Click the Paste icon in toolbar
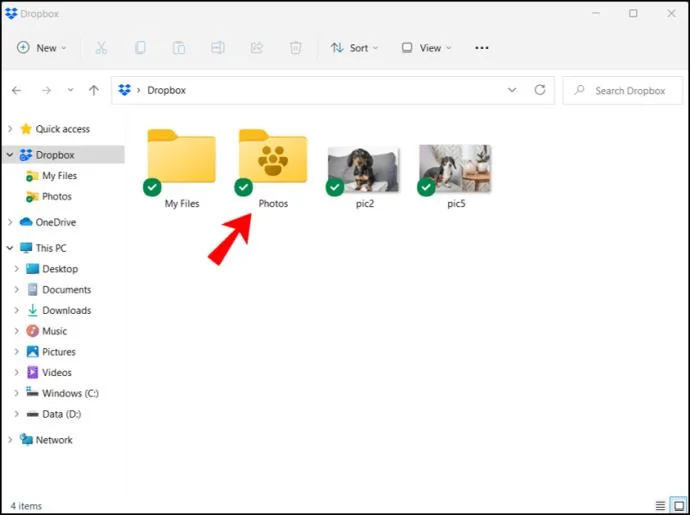Screen dimensions: 690x515 point(179,48)
